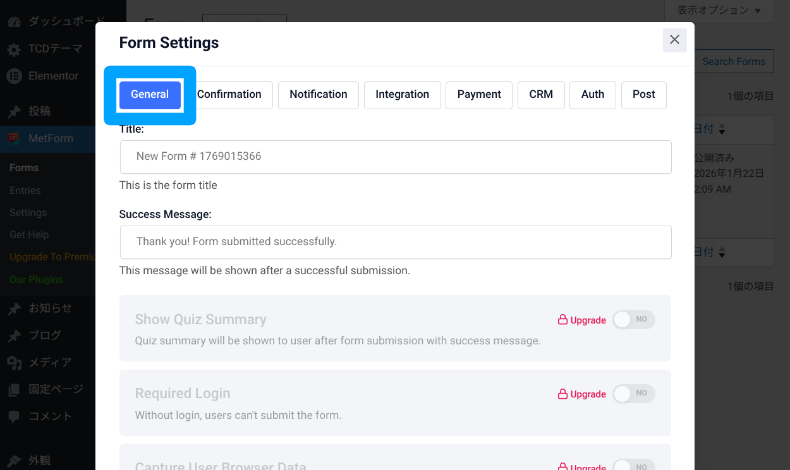
Task: Click the lock Upgrade icon for Quiz Summary
Action: click(x=562, y=320)
